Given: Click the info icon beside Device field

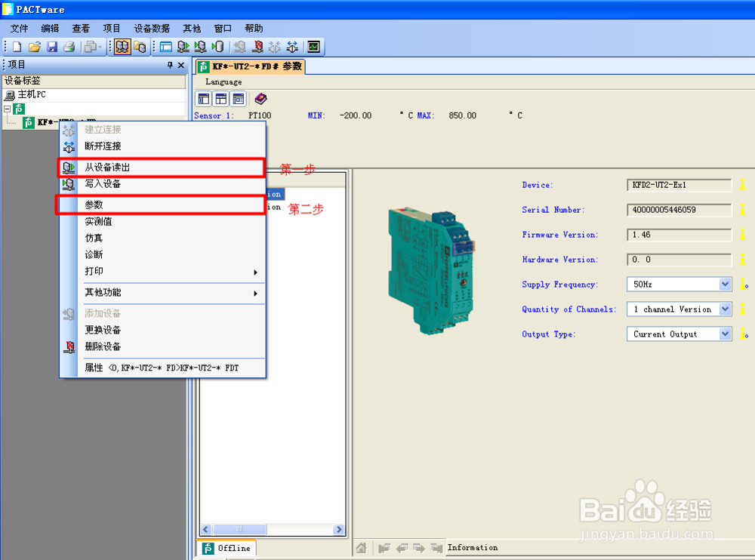Looking at the screenshot, I should pyautogui.click(x=743, y=184).
